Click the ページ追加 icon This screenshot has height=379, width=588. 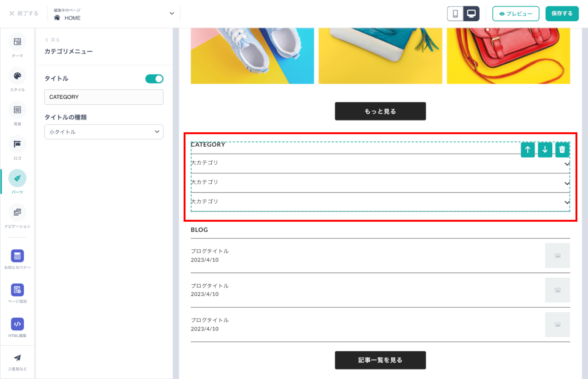[17, 290]
